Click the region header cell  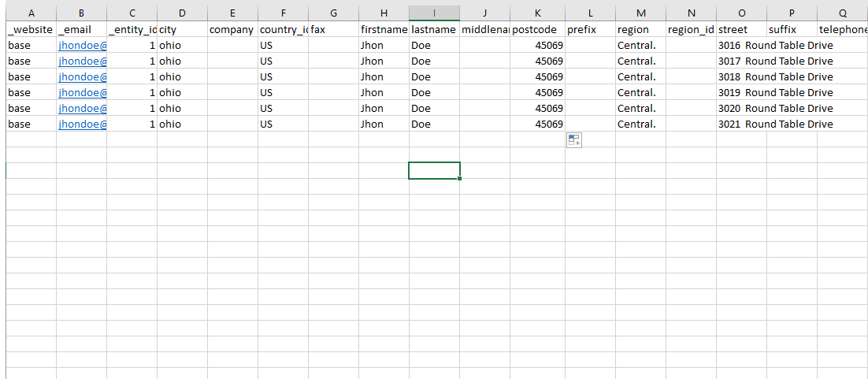click(640, 29)
